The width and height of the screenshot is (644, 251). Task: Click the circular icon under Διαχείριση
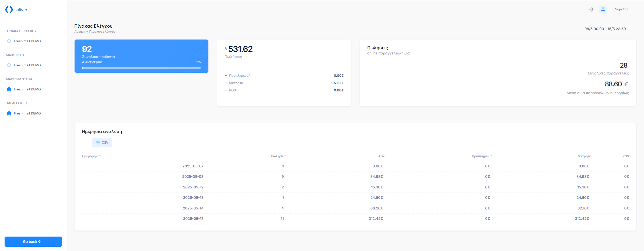pyautogui.click(x=9, y=65)
